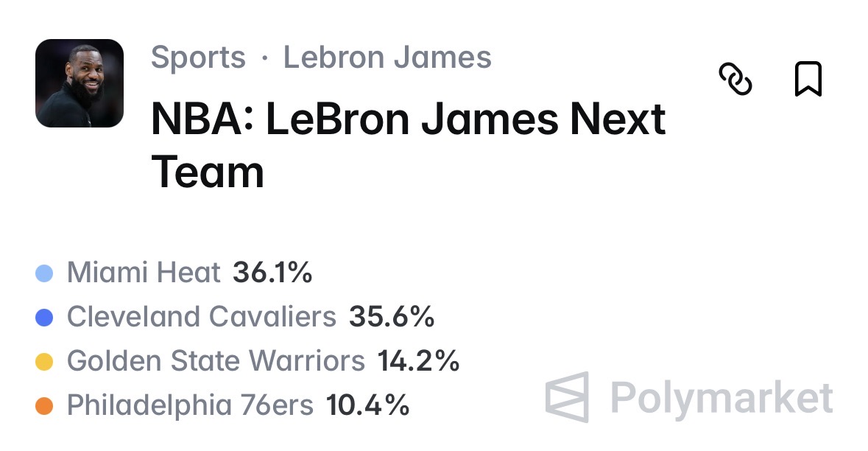Click the Polymarket watermark text
Screen dimensions: 868x451
click(x=721, y=399)
